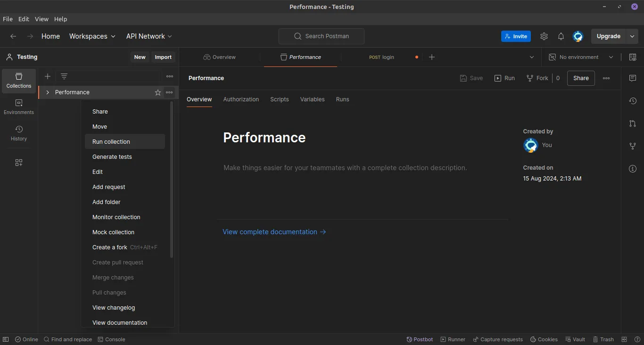Open the collection info icon
This screenshot has width=644, height=345.
pos(633,169)
